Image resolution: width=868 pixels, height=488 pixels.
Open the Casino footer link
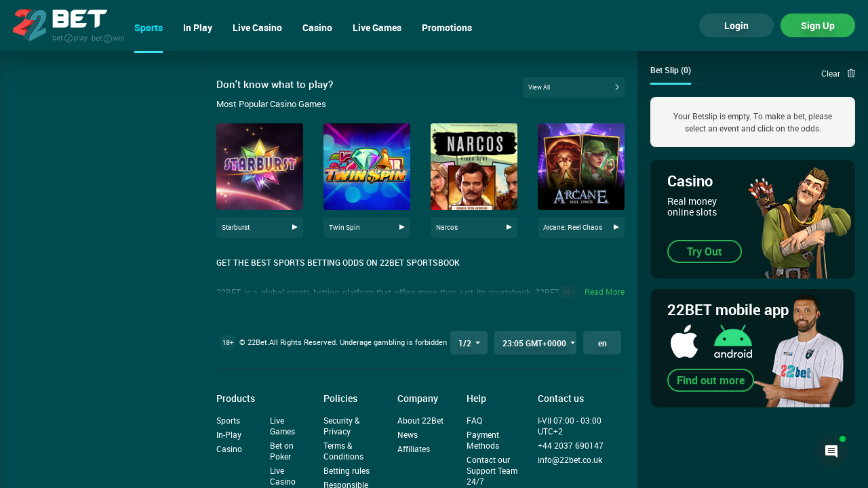tap(229, 449)
